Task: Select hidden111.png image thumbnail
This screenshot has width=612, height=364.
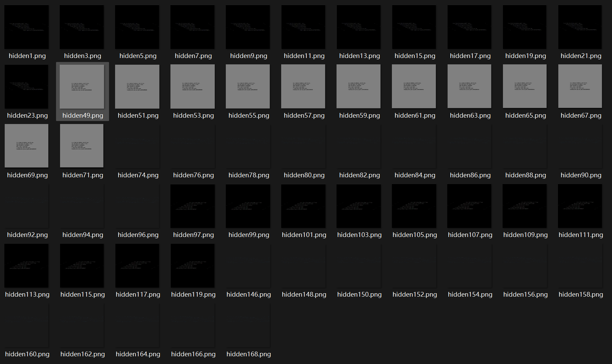Action: point(580,206)
